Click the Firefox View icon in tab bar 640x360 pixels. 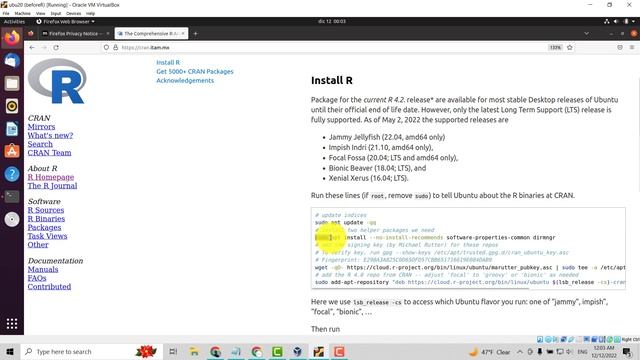click(x=31, y=33)
